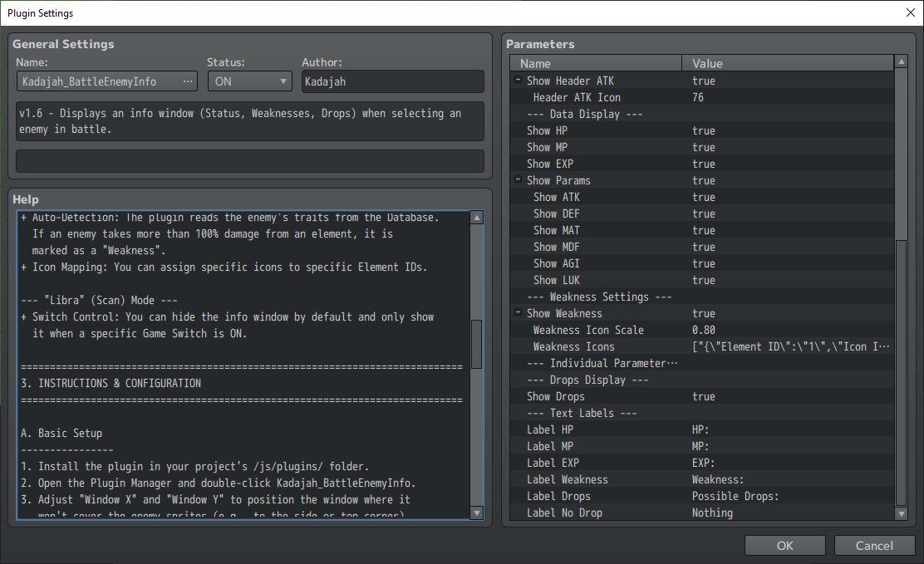Click the Author field containing Kadajah
924x564 pixels.
[x=393, y=81]
